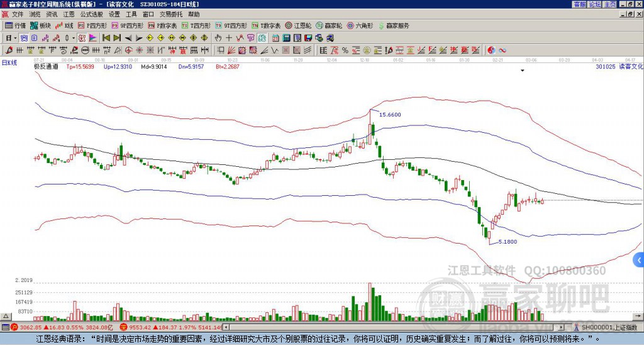The height and width of the screenshot is (345, 644).
Task: Open the 9T四方形 tool
Action: point(231,25)
